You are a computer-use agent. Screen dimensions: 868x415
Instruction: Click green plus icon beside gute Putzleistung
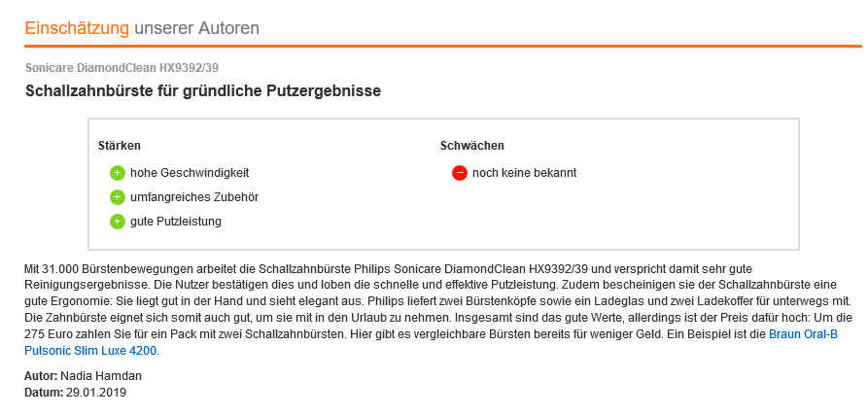coord(118,222)
